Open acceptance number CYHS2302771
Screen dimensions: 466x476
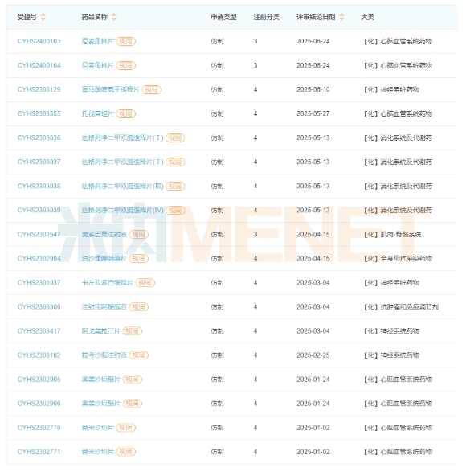pyautogui.click(x=39, y=452)
